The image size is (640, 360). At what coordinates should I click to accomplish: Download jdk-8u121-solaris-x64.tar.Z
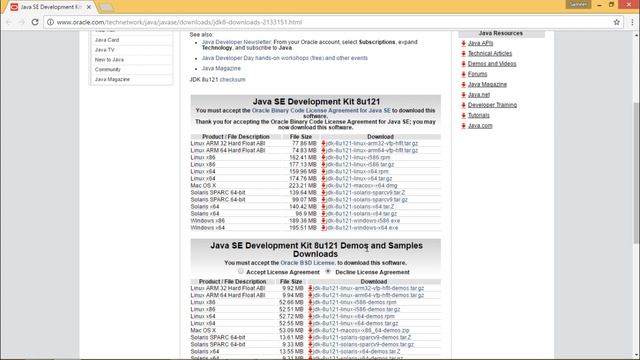point(360,207)
